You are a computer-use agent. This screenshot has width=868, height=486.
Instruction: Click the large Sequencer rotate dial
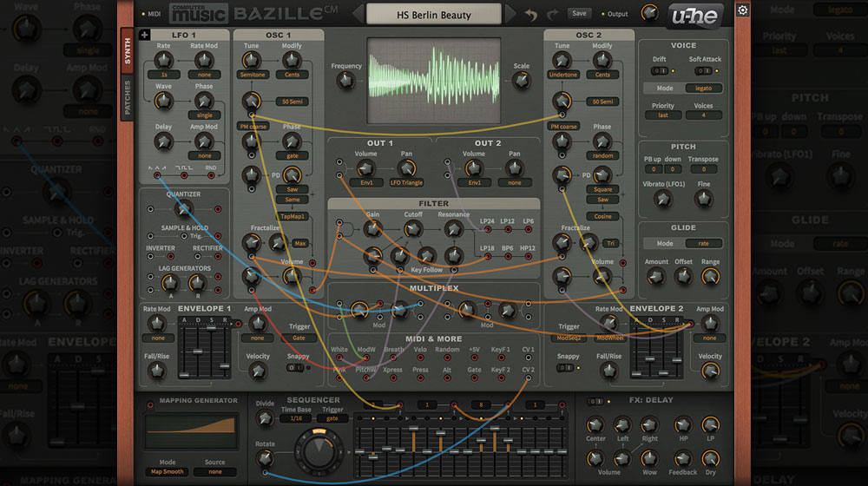(319, 451)
